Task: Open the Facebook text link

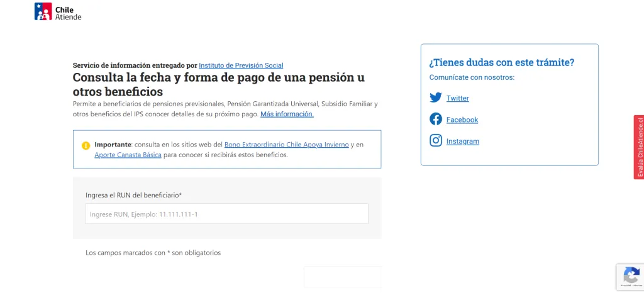Action: point(462,119)
